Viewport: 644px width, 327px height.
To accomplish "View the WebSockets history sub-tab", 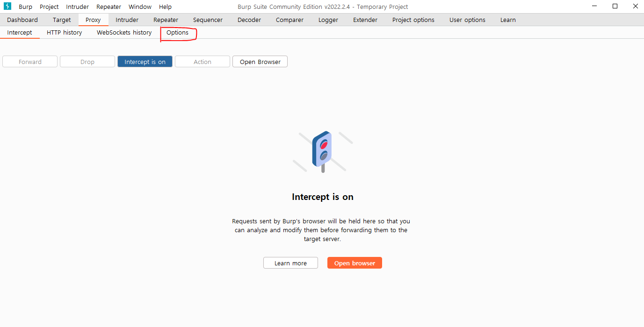I will (x=124, y=32).
